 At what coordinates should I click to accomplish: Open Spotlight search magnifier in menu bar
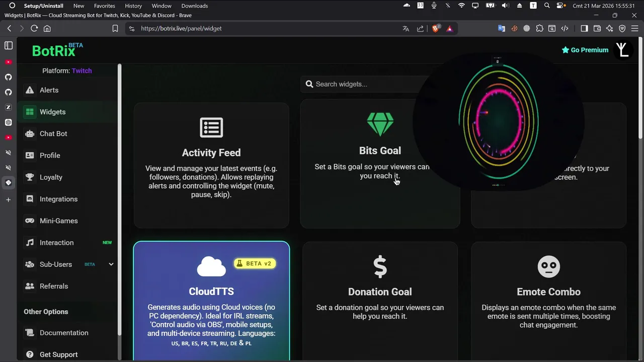(x=547, y=6)
